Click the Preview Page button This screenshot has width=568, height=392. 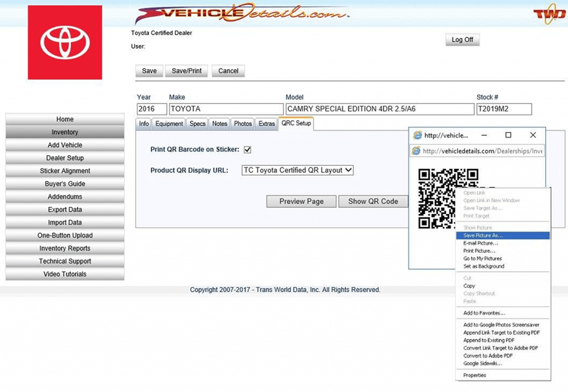click(301, 201)
